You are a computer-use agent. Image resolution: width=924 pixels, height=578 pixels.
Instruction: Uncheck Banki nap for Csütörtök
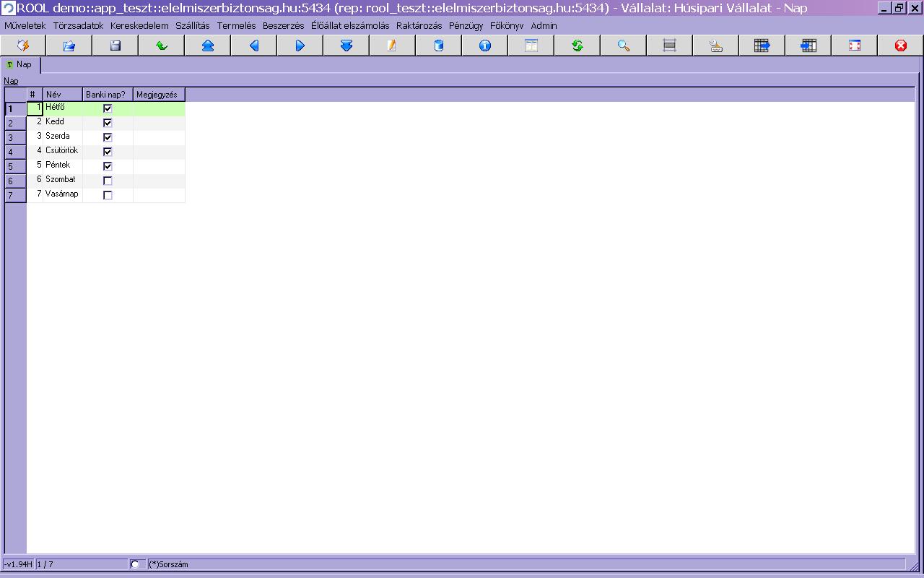coord(108,152)
